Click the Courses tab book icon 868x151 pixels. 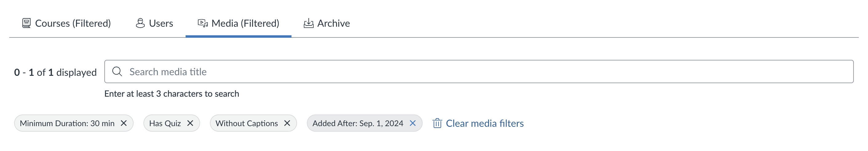26,23
